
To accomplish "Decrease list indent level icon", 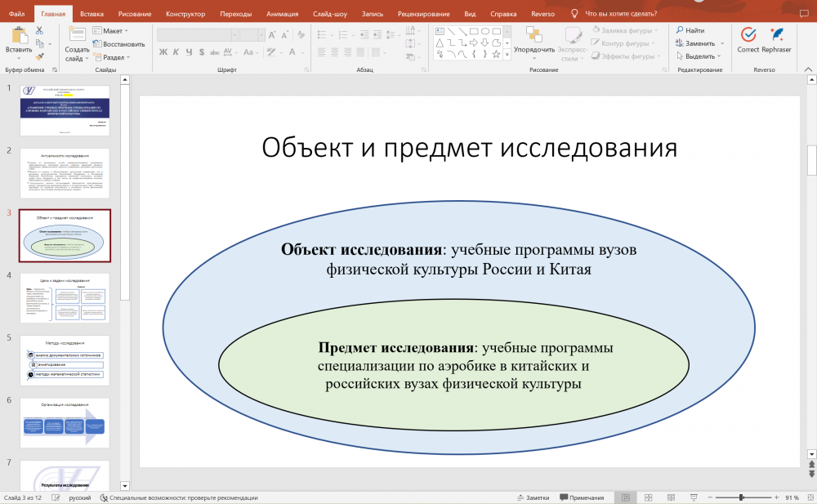I will pos(364,35).
